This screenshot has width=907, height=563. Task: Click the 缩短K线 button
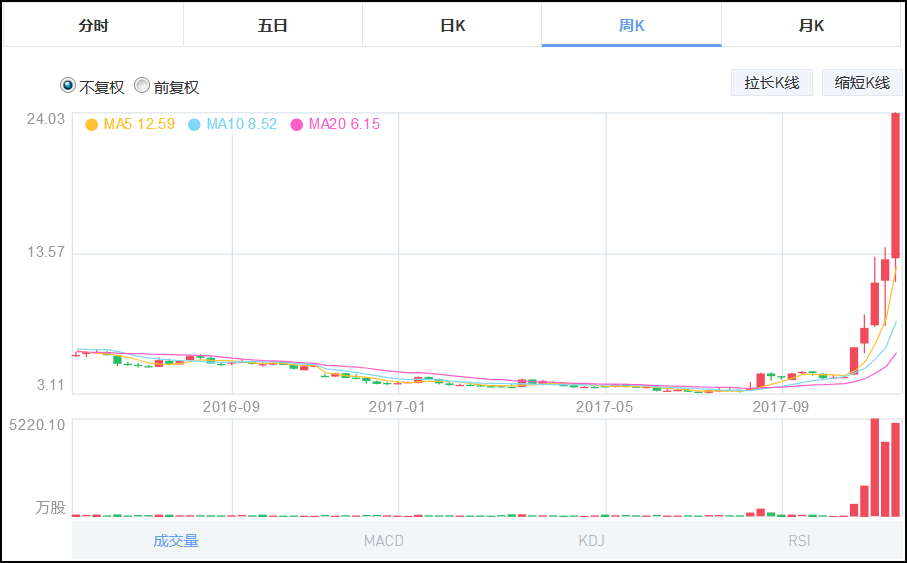862,83
